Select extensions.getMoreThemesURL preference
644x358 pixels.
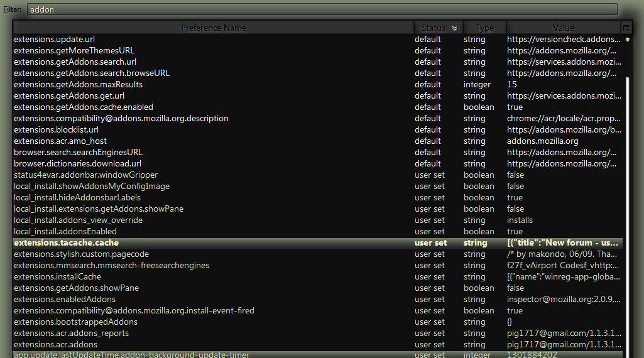click(318, 50)
